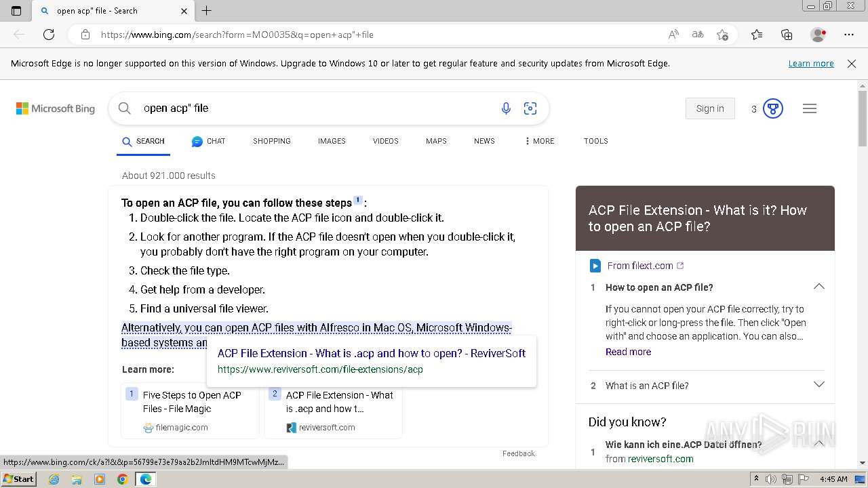Viewport: 868px width, 488px height.
Task: Open File Explorer from taskbar
Action: tap(77, 479)
